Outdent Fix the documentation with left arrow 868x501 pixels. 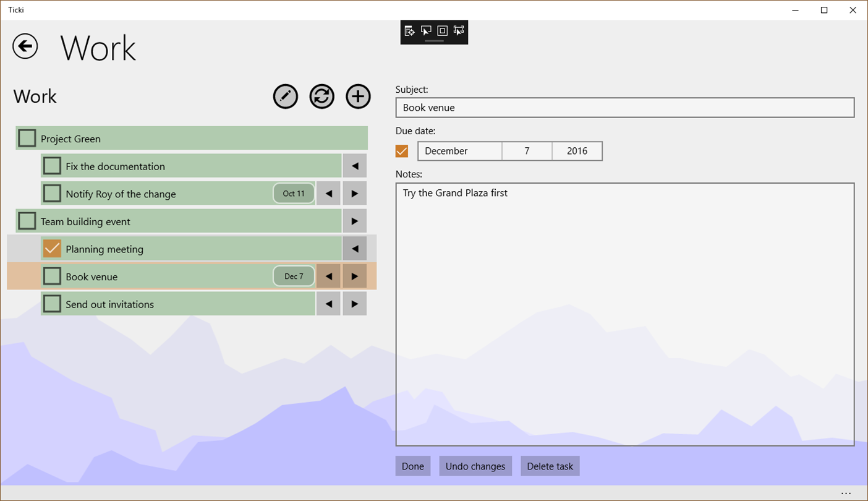click(x=355, y=166)
